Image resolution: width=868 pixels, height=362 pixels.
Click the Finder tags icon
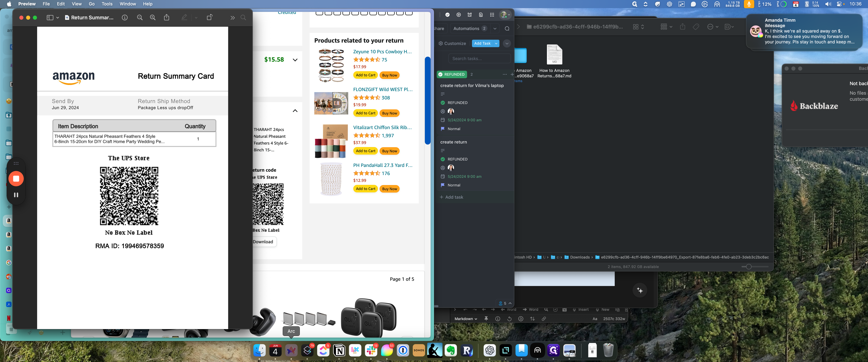[x=696, y=27]
